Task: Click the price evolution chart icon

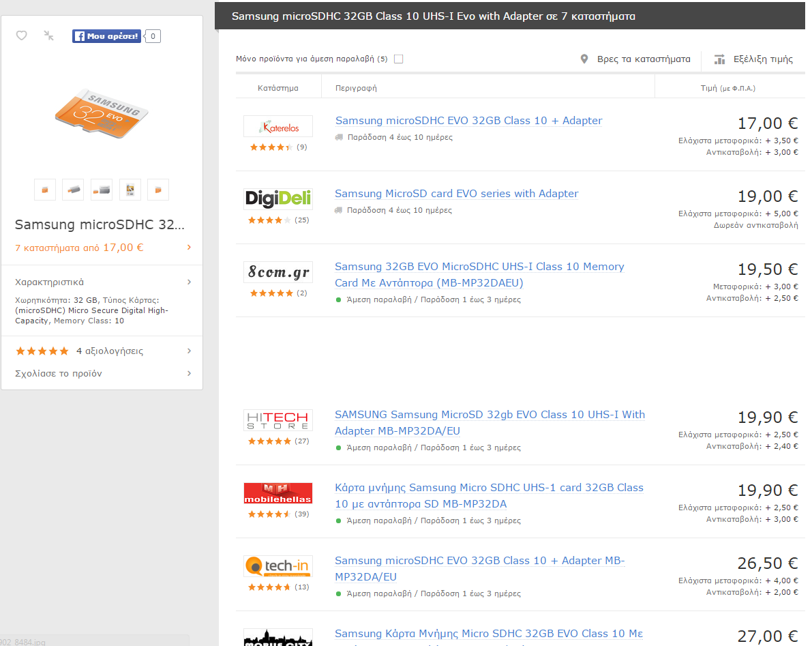Action: 719,59
